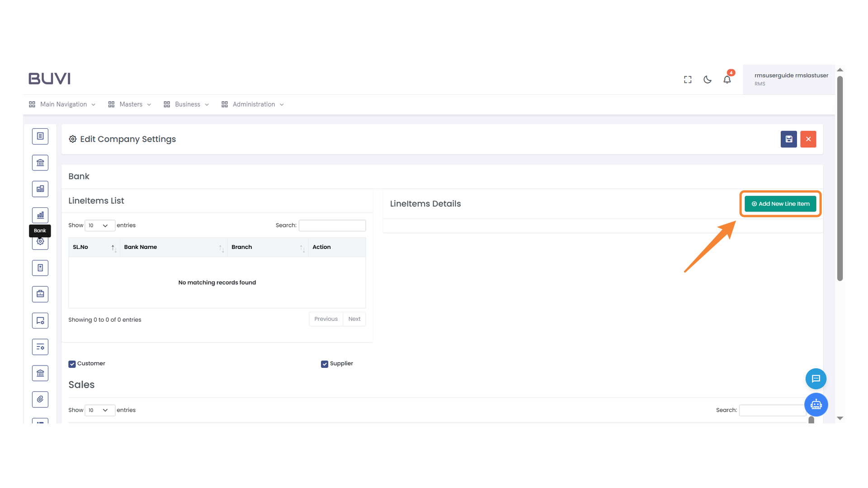Open the chat message bubble icon
This screenshot has height=488, width=868.
click(x=816, y=379)
